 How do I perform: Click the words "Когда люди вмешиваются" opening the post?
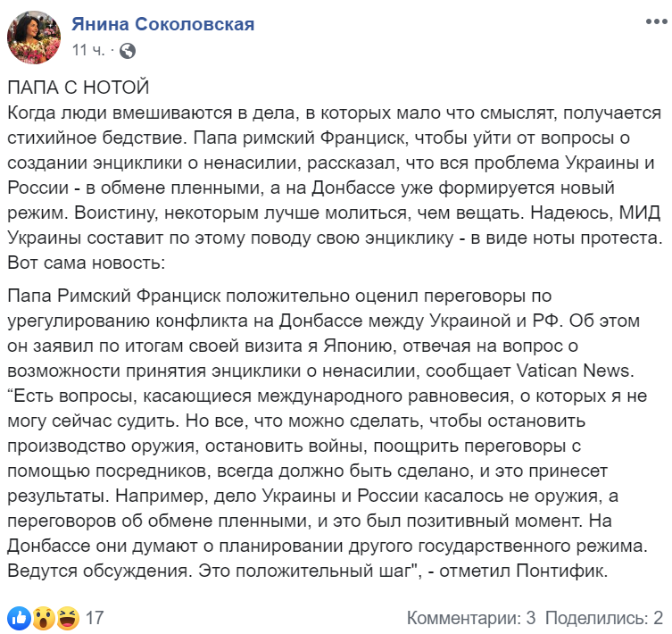point(94,113)
